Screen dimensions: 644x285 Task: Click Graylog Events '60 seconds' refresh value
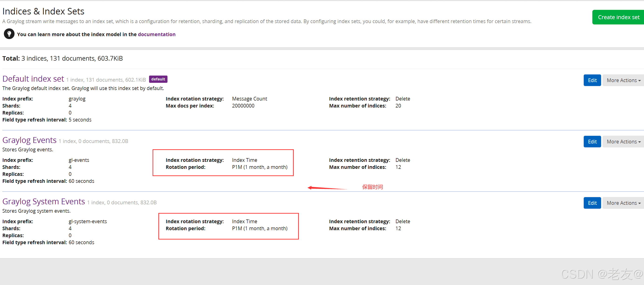pyautogui.click(x=81, y=181)
